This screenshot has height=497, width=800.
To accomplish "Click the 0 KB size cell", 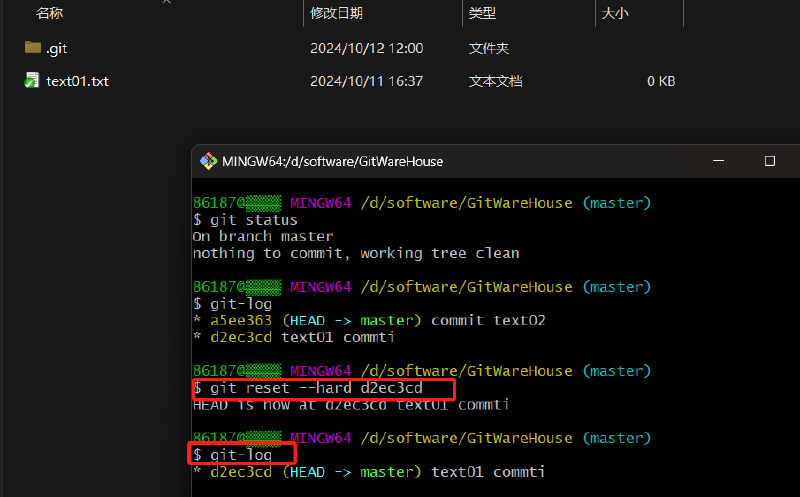I will tap(661, 81).
